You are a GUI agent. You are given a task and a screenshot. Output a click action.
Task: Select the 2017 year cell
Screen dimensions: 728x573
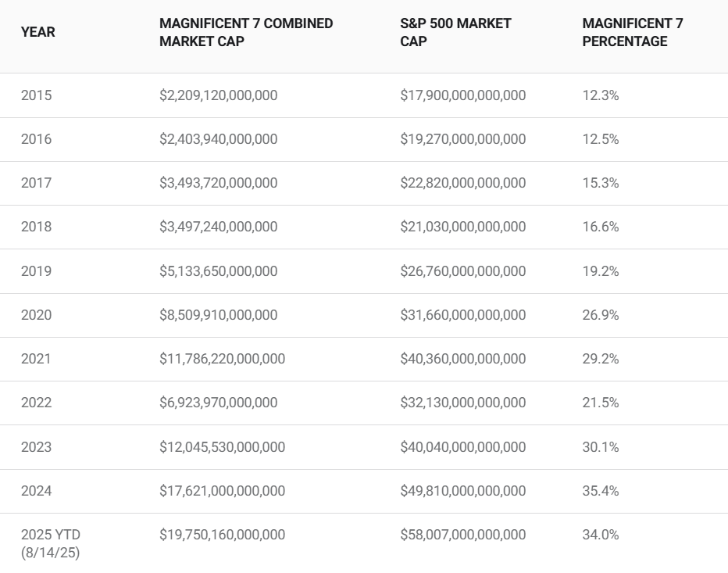36,183
